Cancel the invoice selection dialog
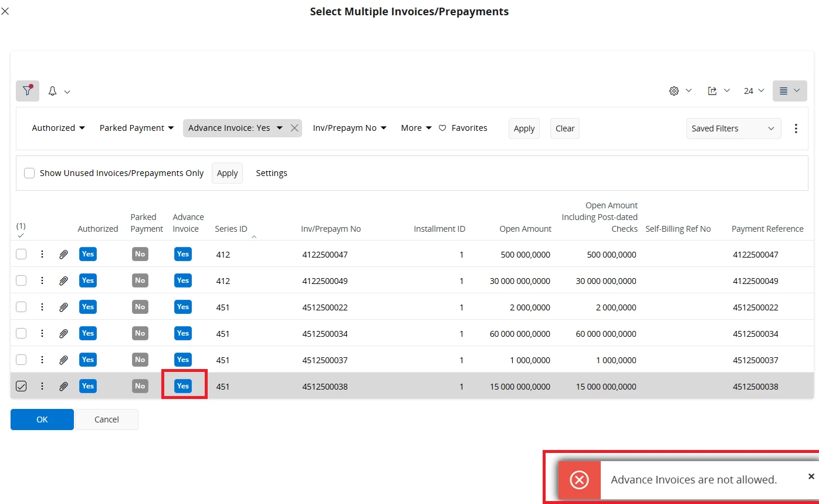 pyautogui.click(x=107, y=420)
